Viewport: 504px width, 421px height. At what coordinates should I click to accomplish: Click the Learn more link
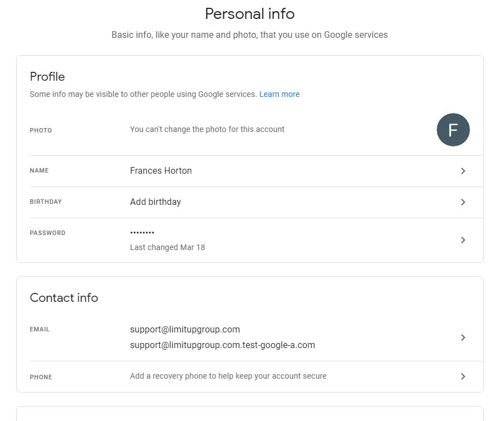[279, 94]
